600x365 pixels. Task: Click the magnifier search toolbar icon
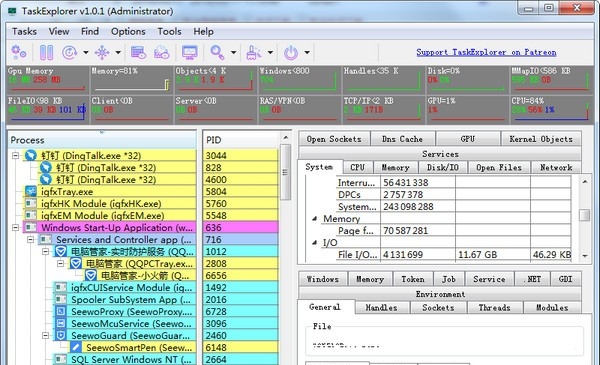click(x=217, y=52)
